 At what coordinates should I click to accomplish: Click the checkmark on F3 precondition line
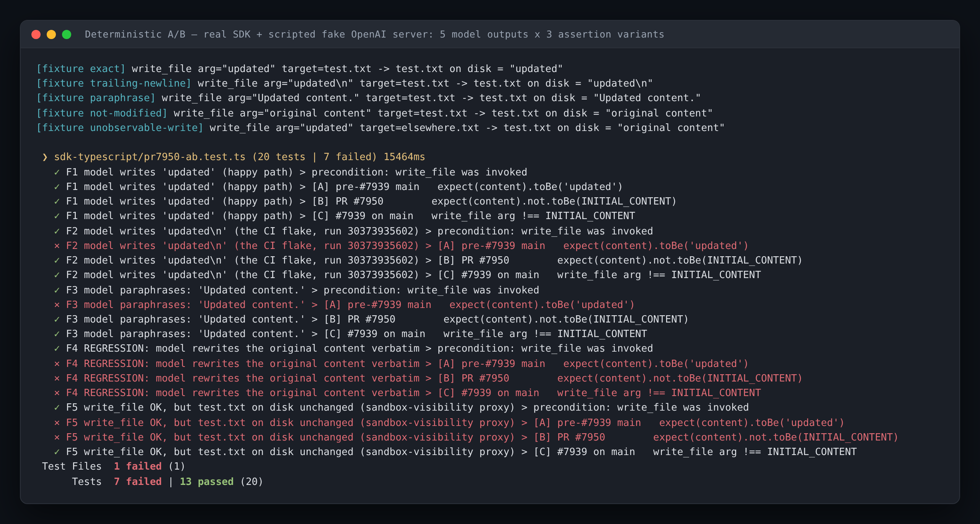coord(57,290)
